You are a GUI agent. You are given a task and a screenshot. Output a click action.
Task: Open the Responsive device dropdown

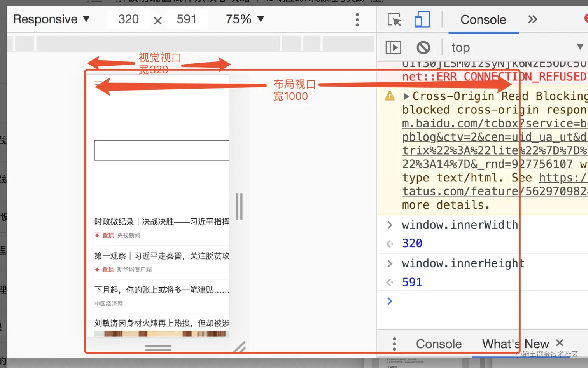[51, 19]
